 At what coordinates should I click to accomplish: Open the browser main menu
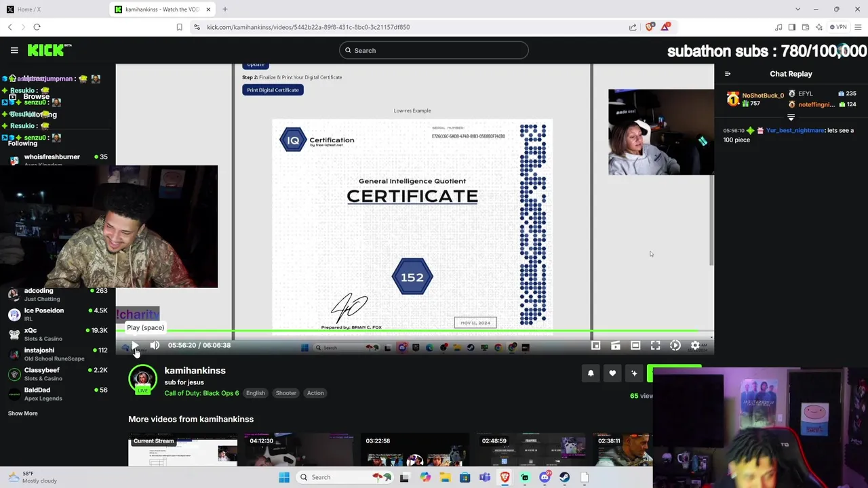tap(858, 27)
